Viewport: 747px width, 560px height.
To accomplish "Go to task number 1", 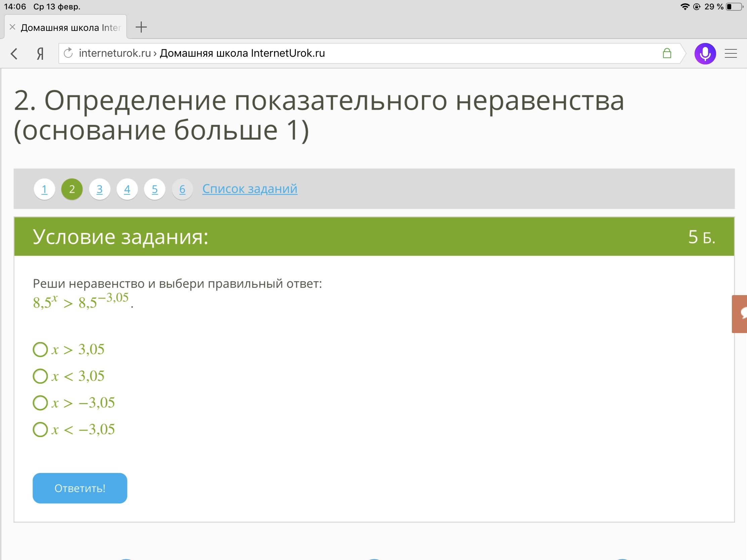I will pyautogui.click(x=44, y=189).
